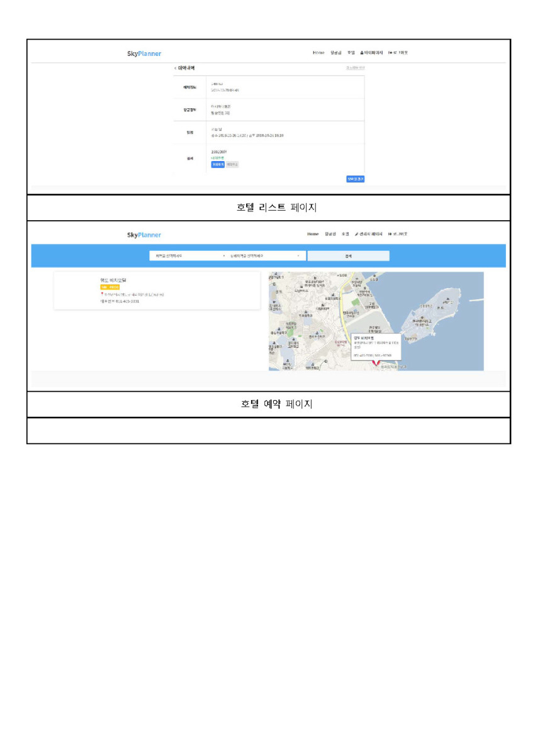Open Home in the reservation details screen navbar
The width and height of the screenshot is (535, 756).
[x=318, y=53]
